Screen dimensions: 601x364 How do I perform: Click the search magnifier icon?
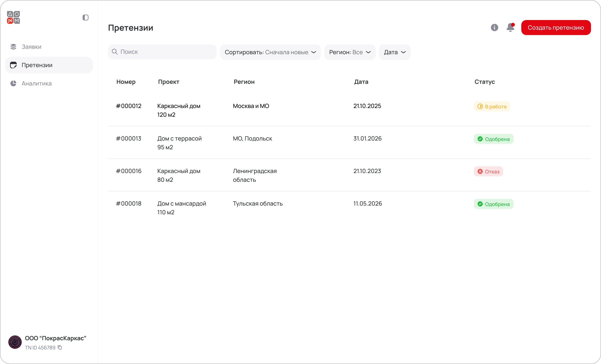115,52
